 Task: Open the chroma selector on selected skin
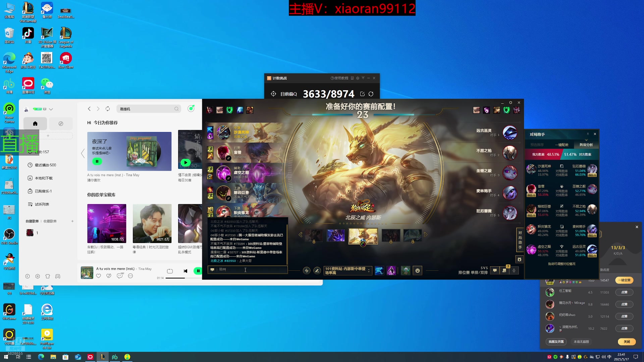click(x=363, y=244)
